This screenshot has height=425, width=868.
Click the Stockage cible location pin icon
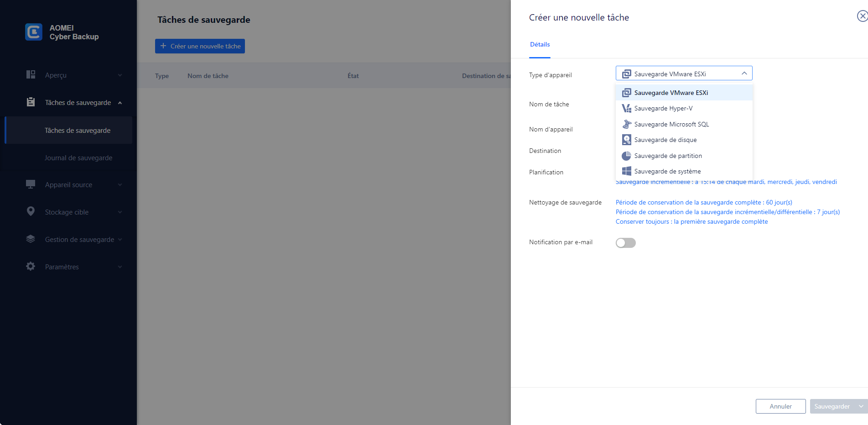coord(31,212)
